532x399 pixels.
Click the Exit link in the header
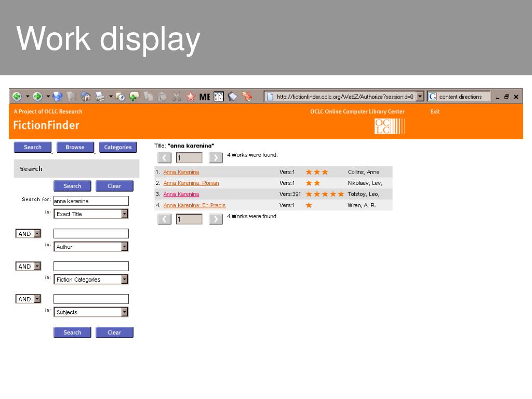point(435,111)
